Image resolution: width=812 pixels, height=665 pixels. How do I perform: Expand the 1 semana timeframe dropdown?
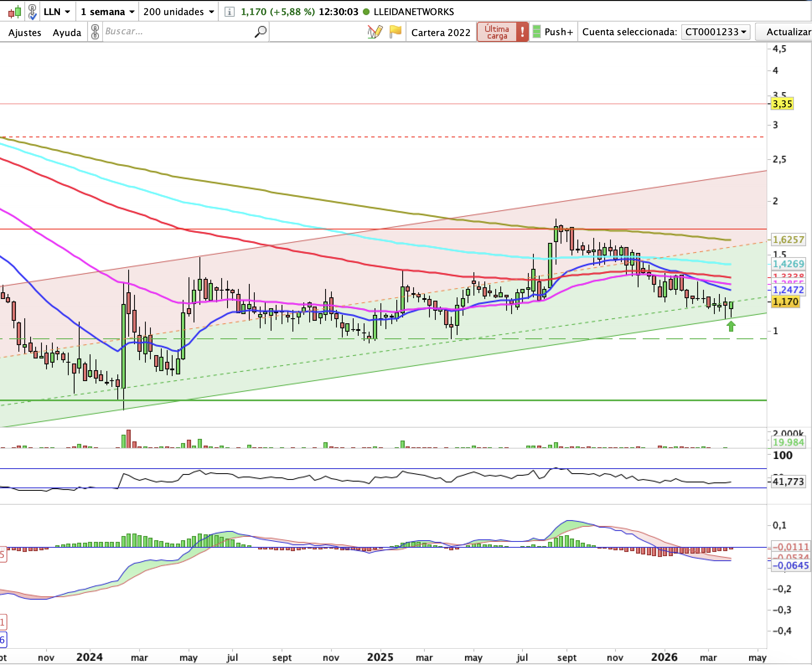pos(108,12)
